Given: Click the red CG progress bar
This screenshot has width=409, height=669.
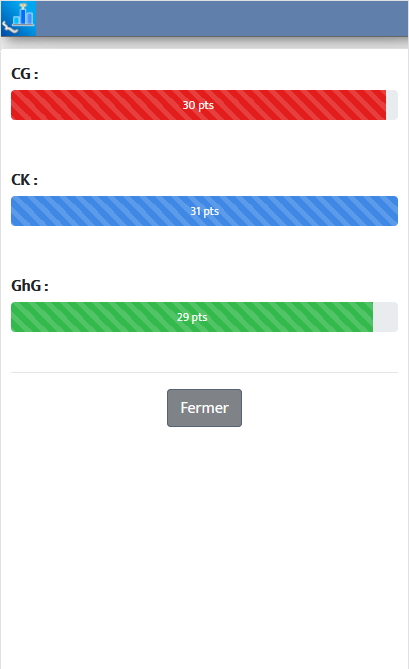Looking at the screenshot, I should click(198, 105).
